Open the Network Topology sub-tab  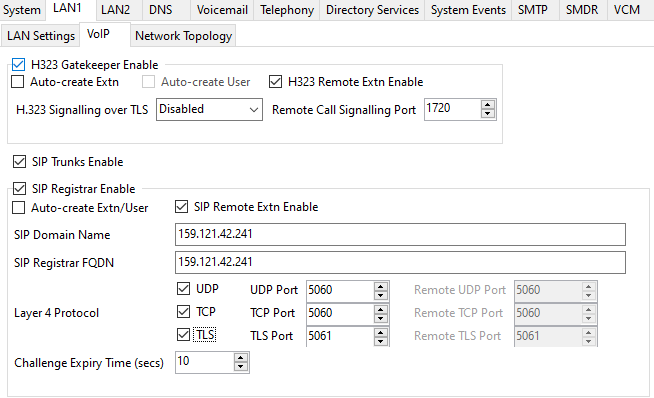[183, 36]
